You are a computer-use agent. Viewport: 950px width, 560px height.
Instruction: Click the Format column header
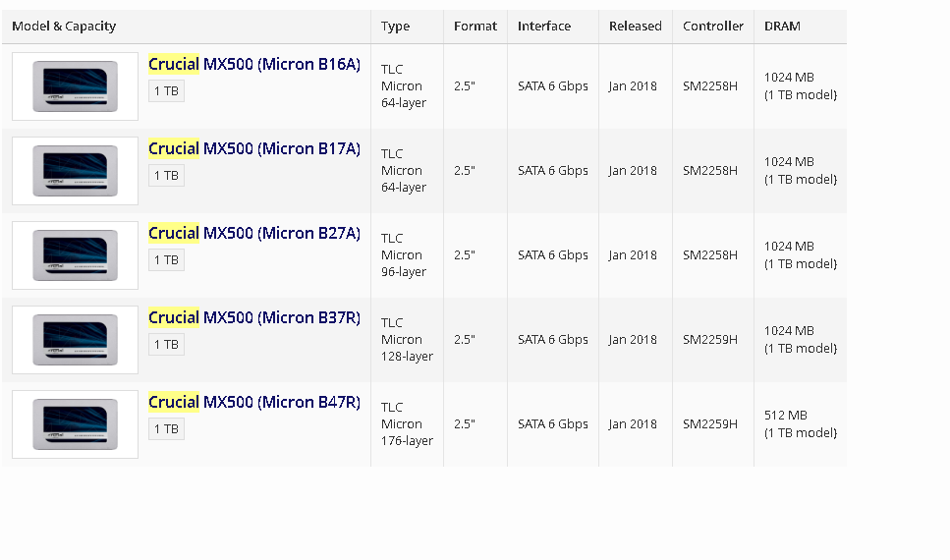(475, 27)
